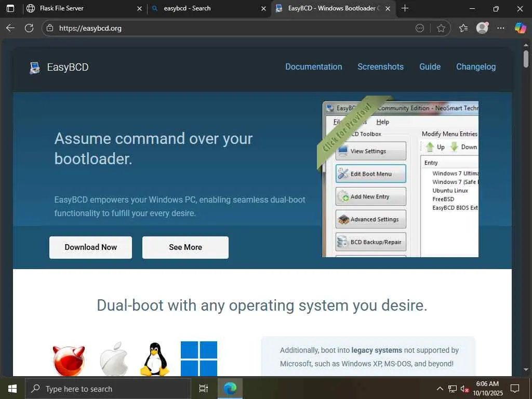Viewport: 532px width, 399px height.
Task: Close the Flask File Server tab
Action: click(139, 9)
